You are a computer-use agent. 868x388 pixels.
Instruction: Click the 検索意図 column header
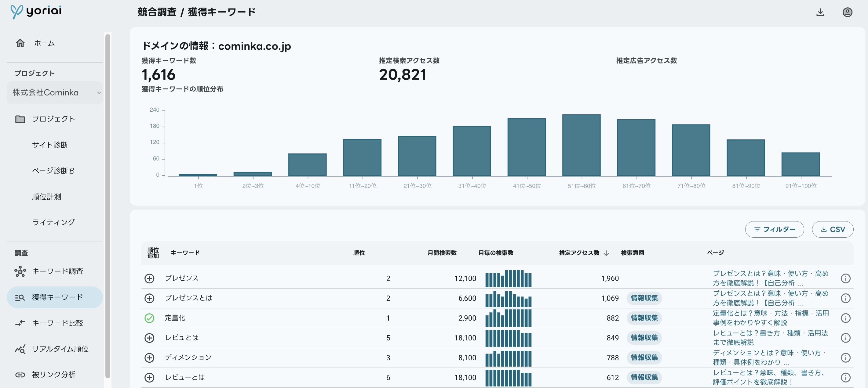click(x=633, y=253)
